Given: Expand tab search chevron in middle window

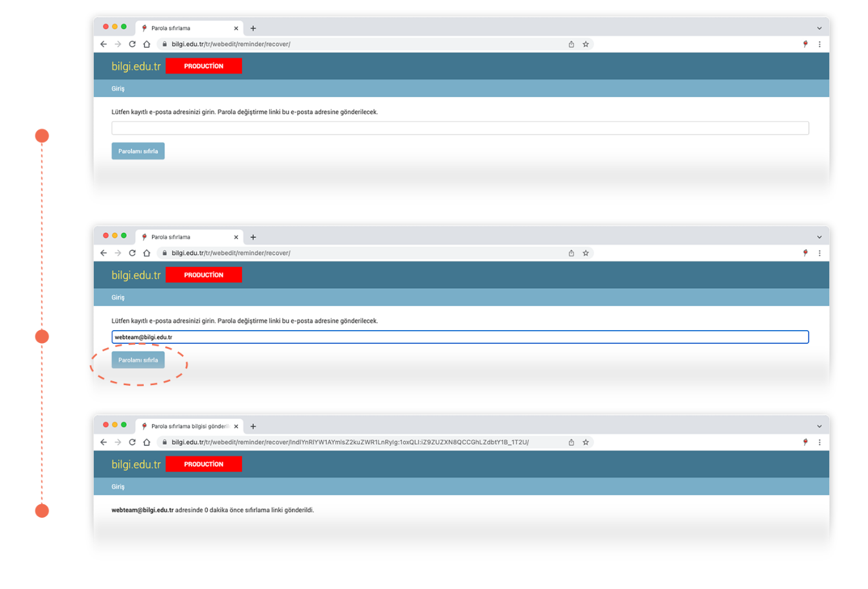Looking at the screenshot, I should [819, 237].
